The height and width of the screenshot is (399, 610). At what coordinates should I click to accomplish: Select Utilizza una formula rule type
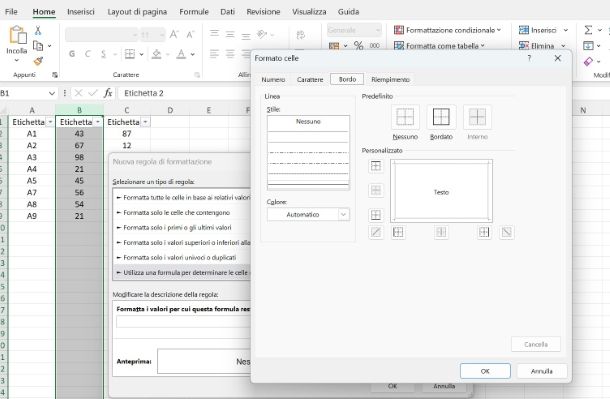[182, 273]
